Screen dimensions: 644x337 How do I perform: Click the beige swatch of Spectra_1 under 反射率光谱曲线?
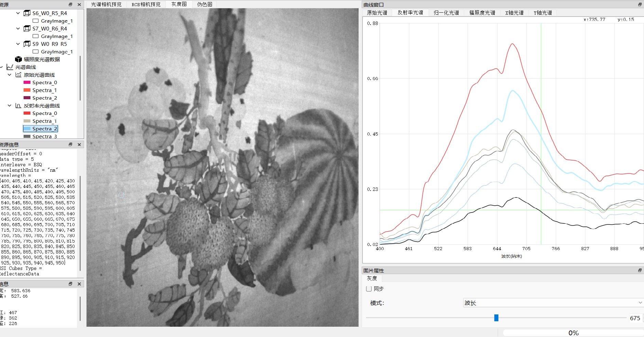pos(27,121)
